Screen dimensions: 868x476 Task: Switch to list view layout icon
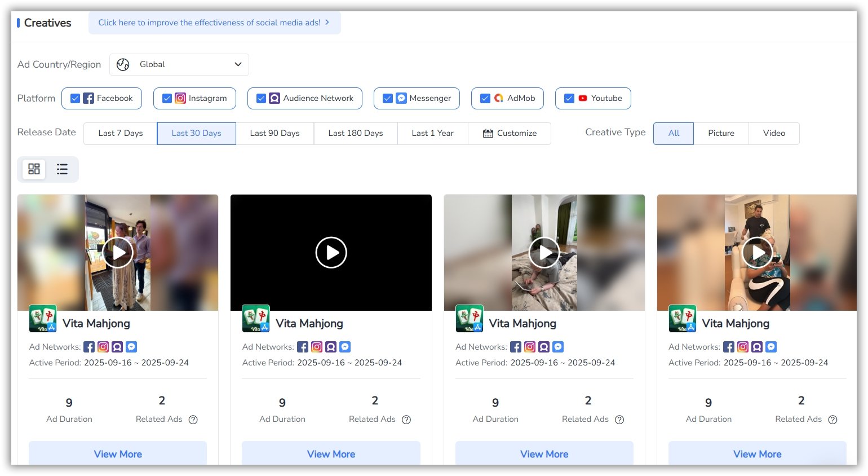(62, 169)
